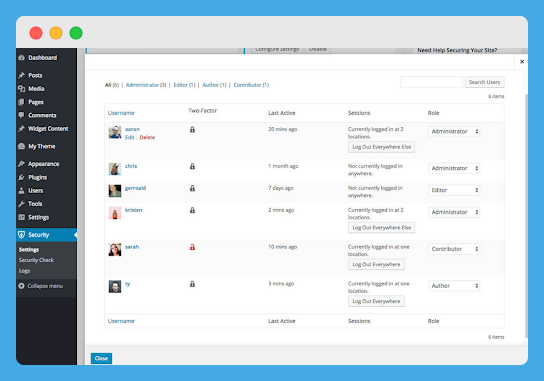The image size is (544, 381).
Task: Open Security Check submenu item
Action: point(36,260)
